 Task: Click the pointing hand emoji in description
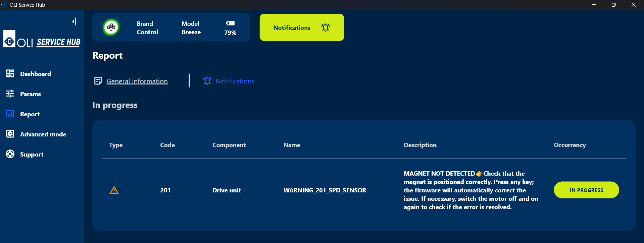click(x=479, y=174)
